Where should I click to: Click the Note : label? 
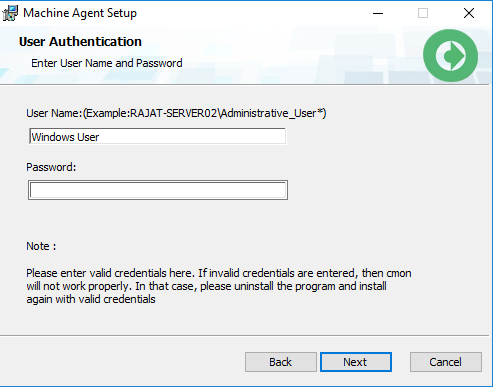point(41,246)
